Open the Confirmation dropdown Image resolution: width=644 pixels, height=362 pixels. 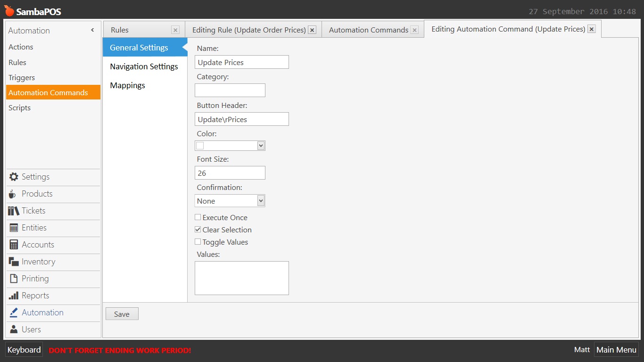[x=261, y=201]
